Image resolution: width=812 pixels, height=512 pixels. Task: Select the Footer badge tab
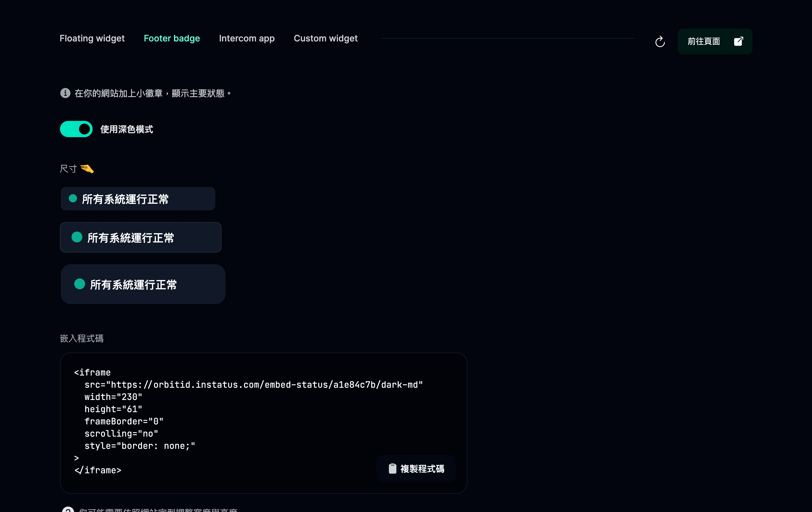(172, 38)
